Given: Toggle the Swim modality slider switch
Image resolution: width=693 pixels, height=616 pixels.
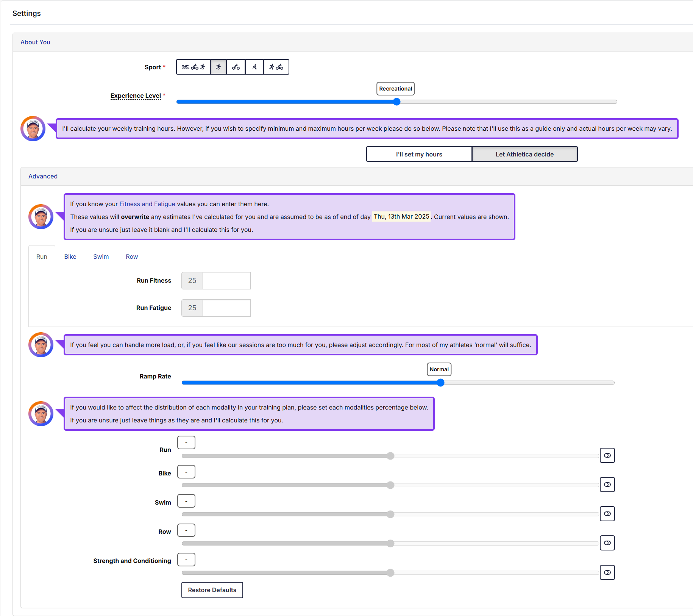Looking at the screenshot, I should tap(607, 514).
